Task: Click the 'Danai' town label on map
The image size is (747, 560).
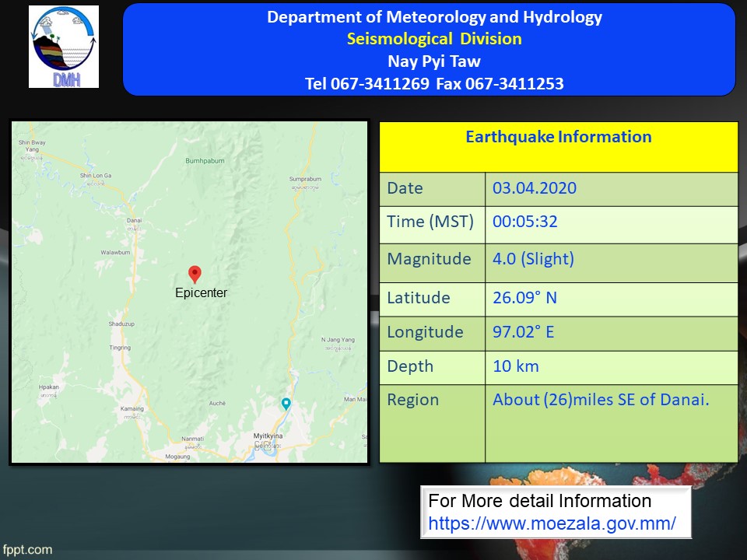Action: click(x=135, y=220)
